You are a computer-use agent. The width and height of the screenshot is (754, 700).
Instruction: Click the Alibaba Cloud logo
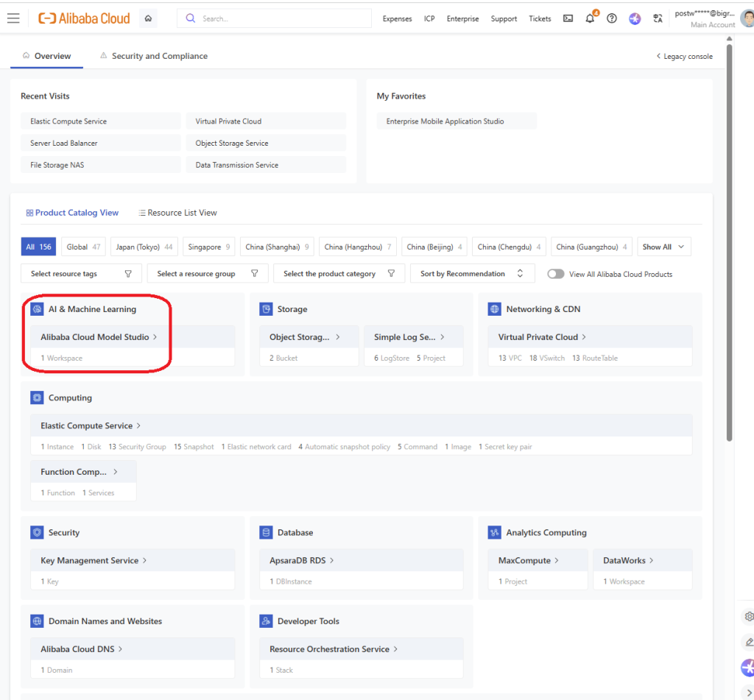[84, 18]
